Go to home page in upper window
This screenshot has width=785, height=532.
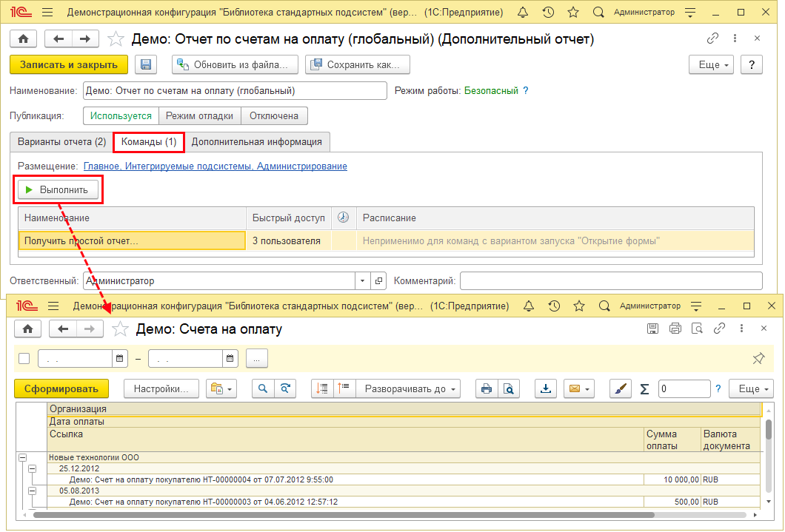[24, 38]
